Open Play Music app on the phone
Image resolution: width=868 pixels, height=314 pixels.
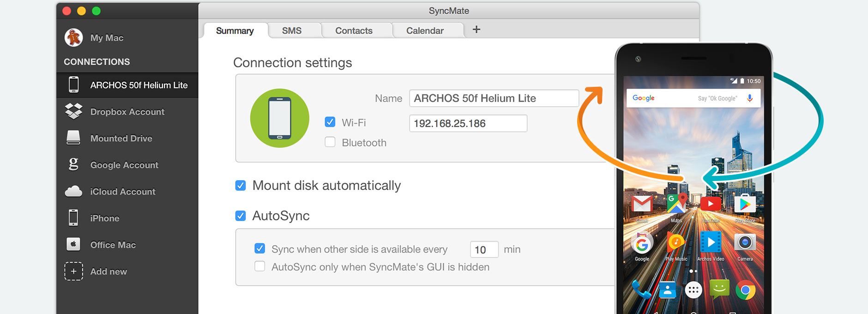676,242
